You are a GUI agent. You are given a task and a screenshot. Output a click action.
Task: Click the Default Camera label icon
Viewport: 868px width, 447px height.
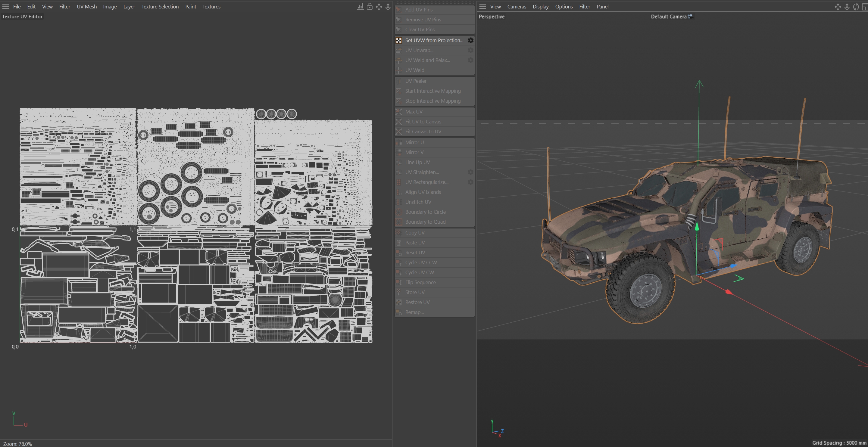click(x=690, y=16)
